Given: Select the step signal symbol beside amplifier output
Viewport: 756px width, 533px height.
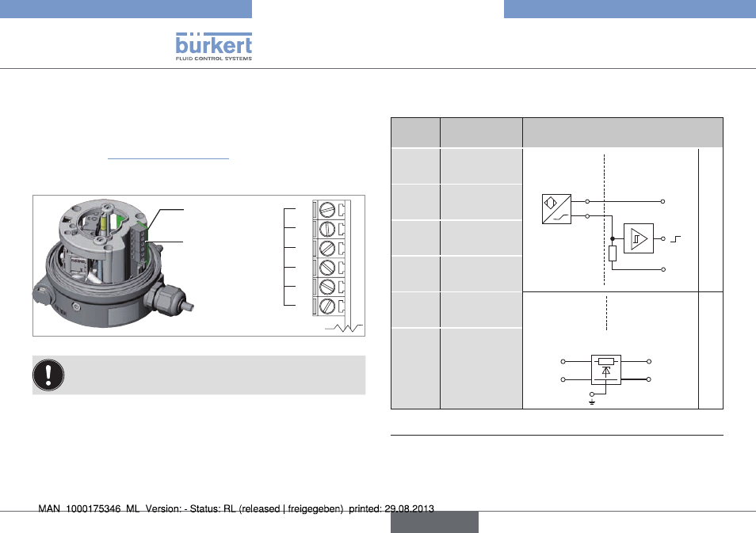Looking at the screenshot, I should [x=675, y=239].
